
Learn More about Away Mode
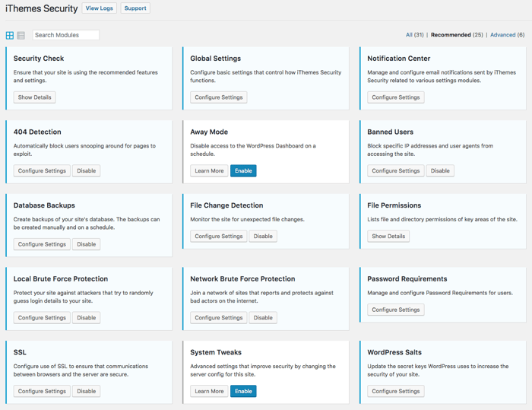pos(209,171)
